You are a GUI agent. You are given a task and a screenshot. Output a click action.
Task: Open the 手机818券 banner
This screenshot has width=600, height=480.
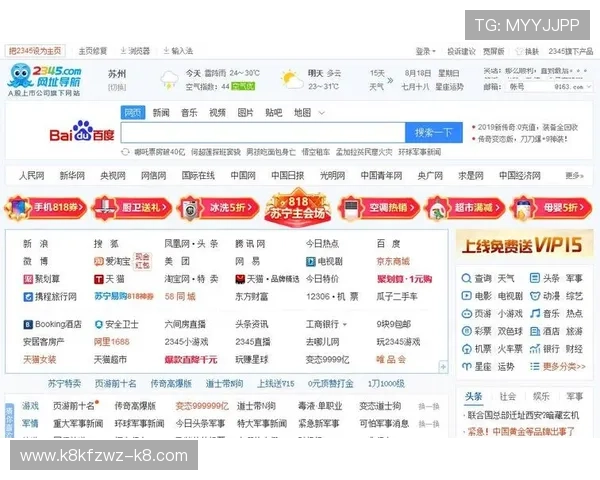click(46, 208)
